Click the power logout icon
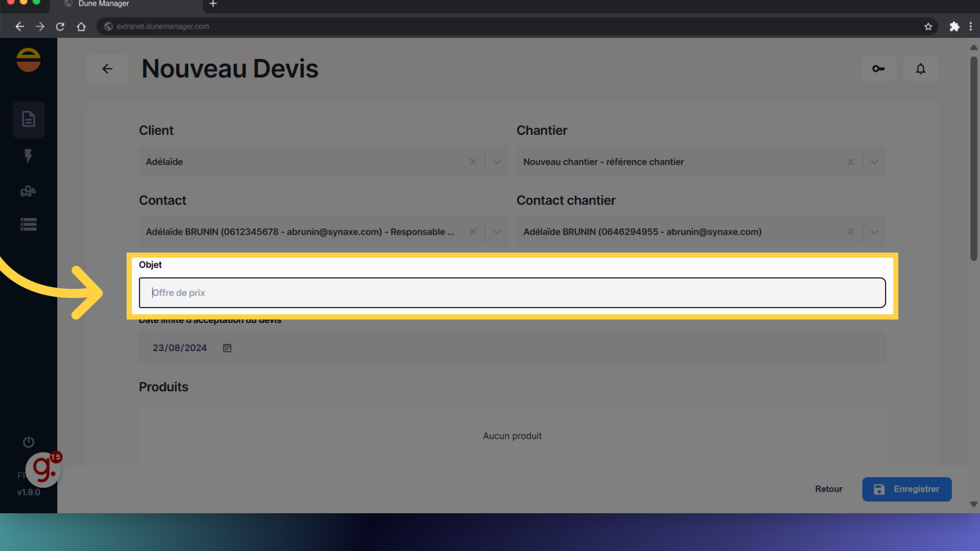Viewport: 980px width, 551px height. coord(29,442)
